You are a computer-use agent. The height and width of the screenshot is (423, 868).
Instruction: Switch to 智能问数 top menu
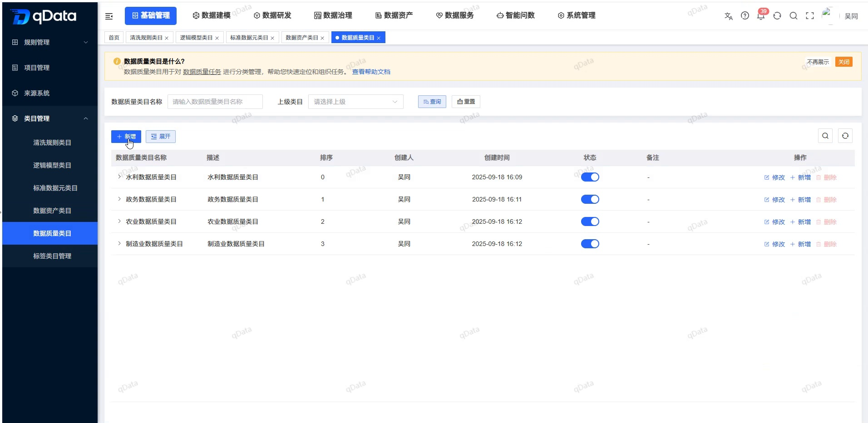point(516,15)
